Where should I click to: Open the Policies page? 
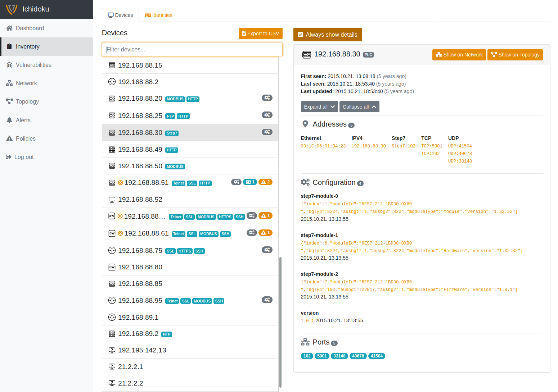(x=46, y=138)
